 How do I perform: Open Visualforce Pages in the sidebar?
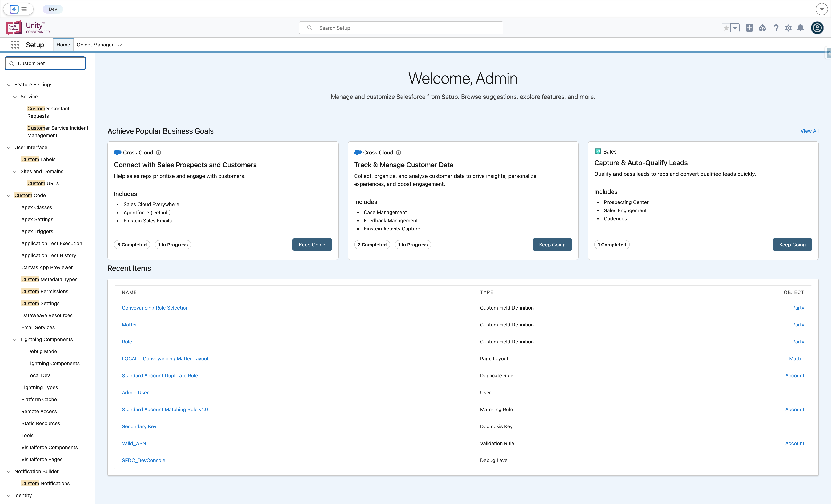point(42,459)
